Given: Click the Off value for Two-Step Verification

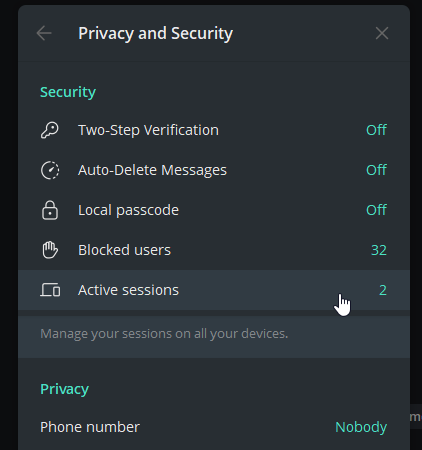Looking at the screenshot, I should click(376, 130).
